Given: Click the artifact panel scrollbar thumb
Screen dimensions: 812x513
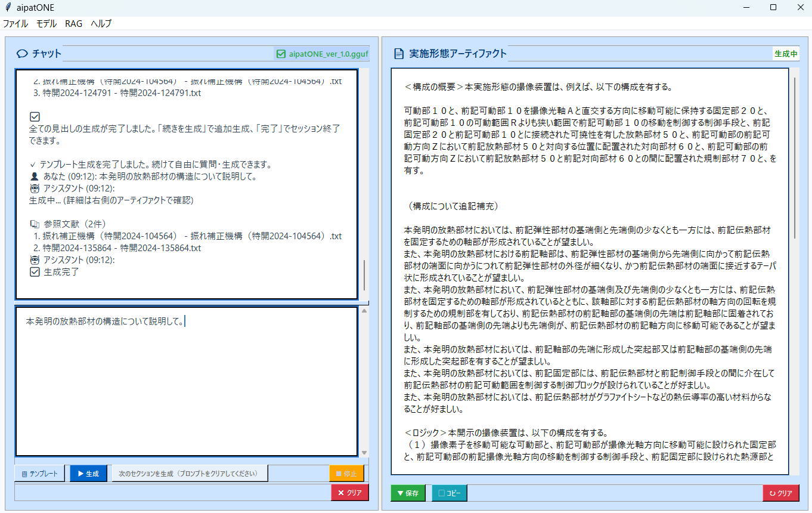Looking at the screenshot, I should [x=794, y=158].
